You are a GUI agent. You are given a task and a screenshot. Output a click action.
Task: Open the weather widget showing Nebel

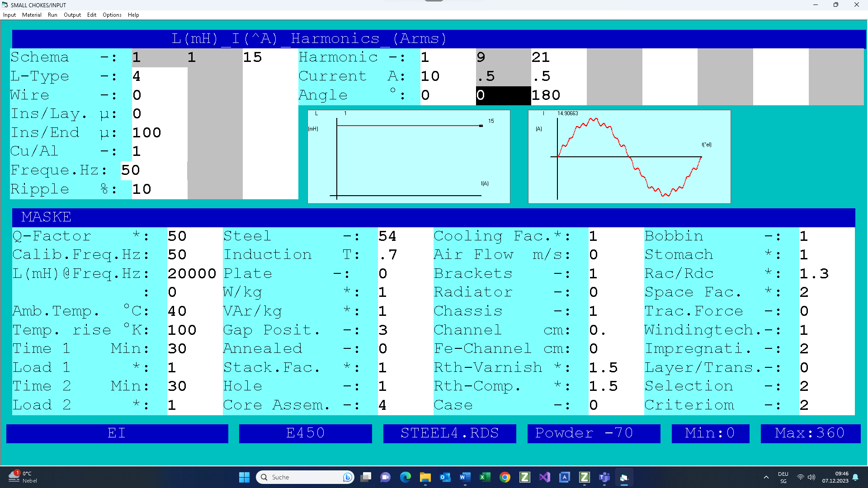pyautogui.click(x=24, y=477)
